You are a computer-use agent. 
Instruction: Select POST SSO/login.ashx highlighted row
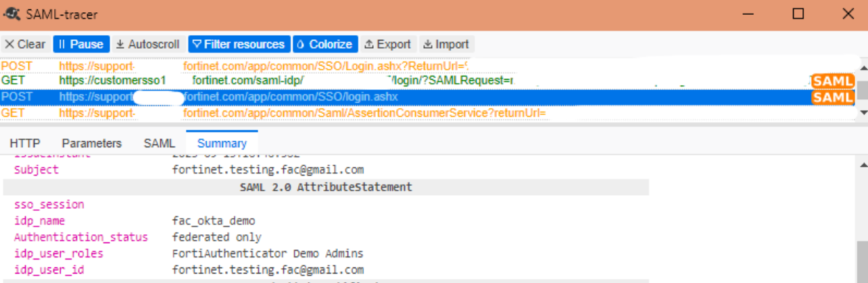[428, 97]
